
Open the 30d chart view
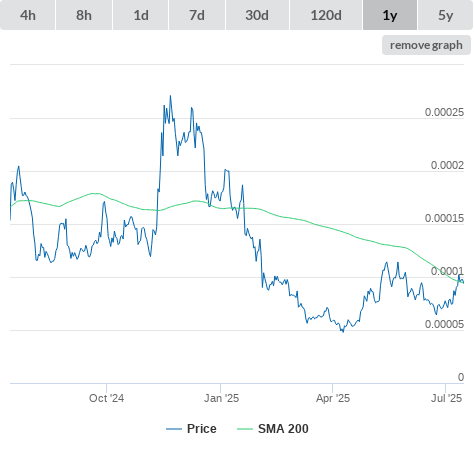[257, 15]
